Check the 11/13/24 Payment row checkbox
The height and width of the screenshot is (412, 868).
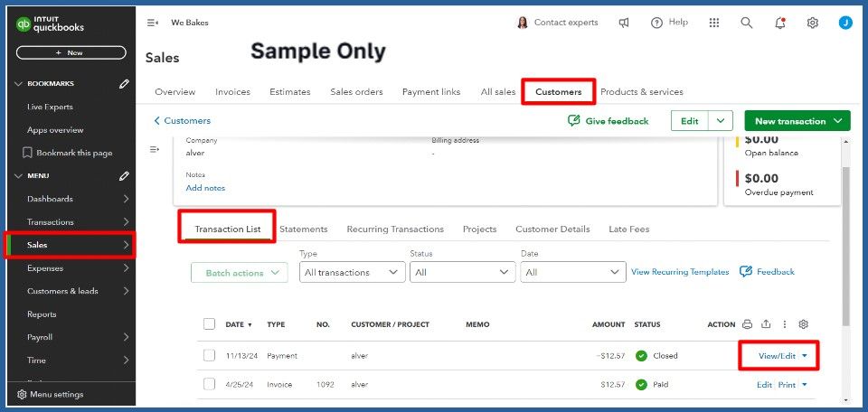point(209,356)
